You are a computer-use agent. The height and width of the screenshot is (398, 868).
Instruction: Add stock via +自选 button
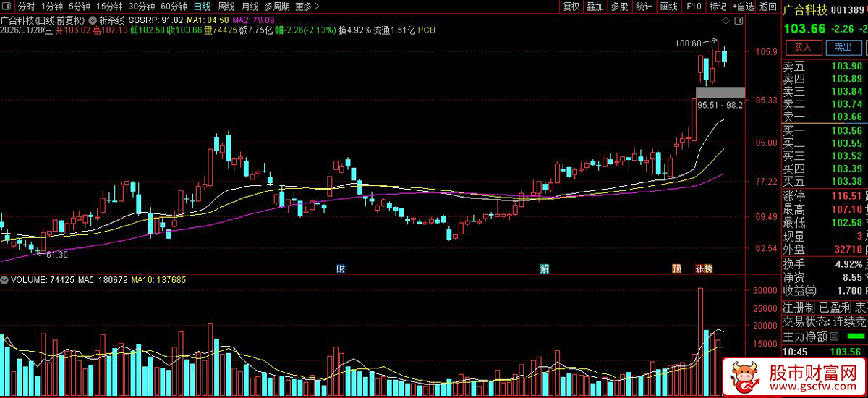pyautogui.click(x=743, y=7)
